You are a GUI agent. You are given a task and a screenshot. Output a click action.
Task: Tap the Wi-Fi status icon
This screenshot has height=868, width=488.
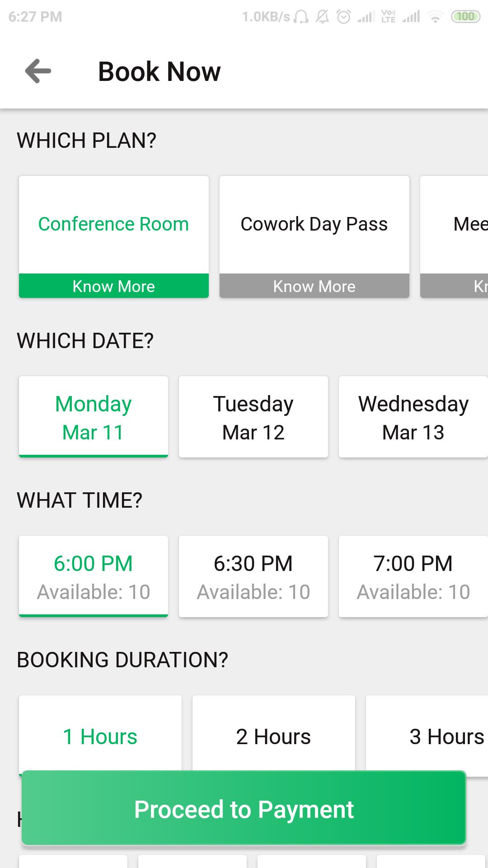[x=435, y=17]
